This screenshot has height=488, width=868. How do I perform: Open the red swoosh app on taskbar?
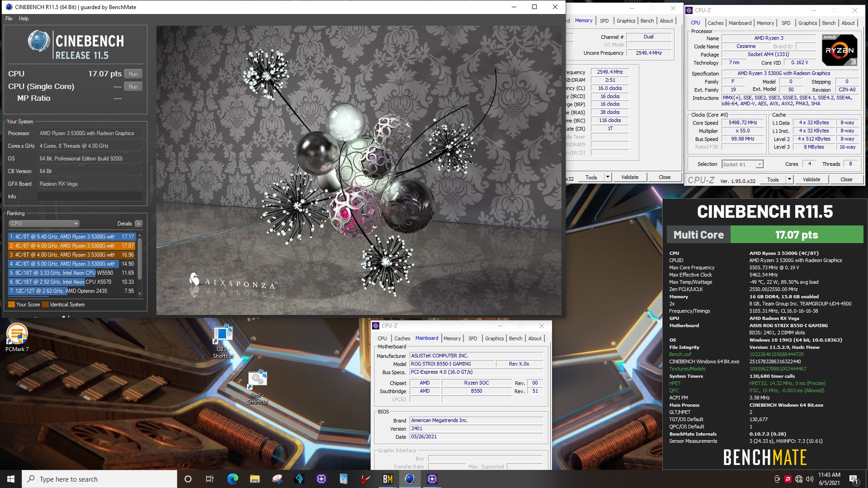pos(365,479)
